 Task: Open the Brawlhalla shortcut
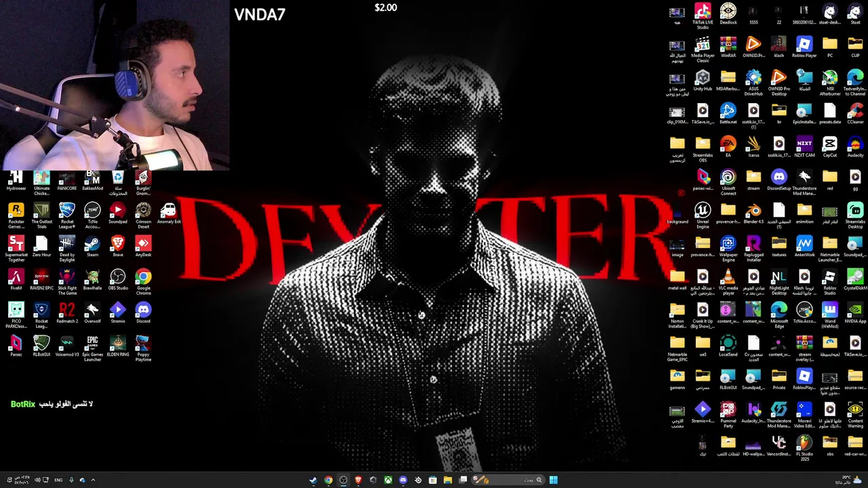coord(92,280)
